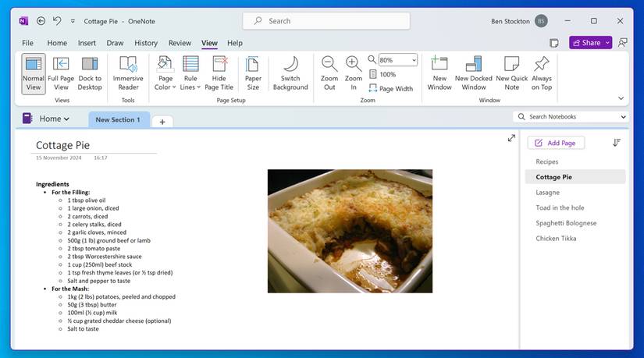Select the cottage pie photo
The height and width of the screenshot is (358, 644).
[350, 231]
